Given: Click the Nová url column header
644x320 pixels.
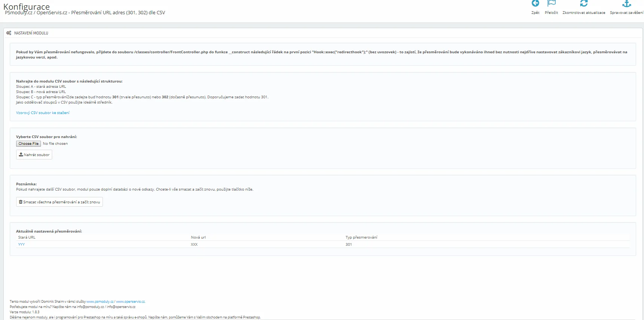Looking at the screenshot, I should pyautogui.click(x=198, y=237).
